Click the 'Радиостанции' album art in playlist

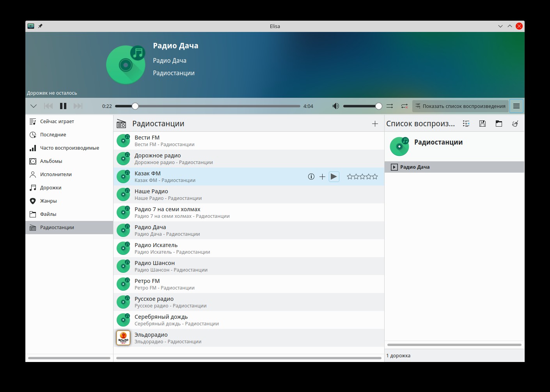[x=399, y=146]
